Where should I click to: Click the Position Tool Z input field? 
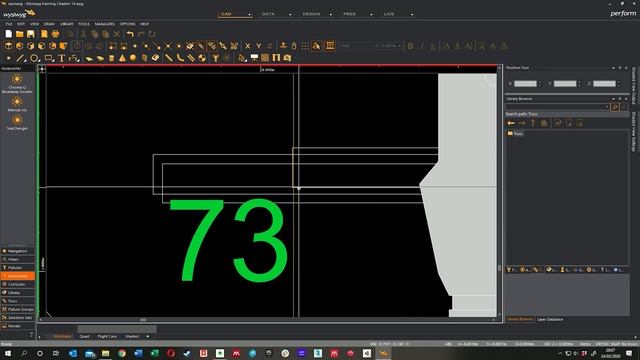click(x=604, y=84)
